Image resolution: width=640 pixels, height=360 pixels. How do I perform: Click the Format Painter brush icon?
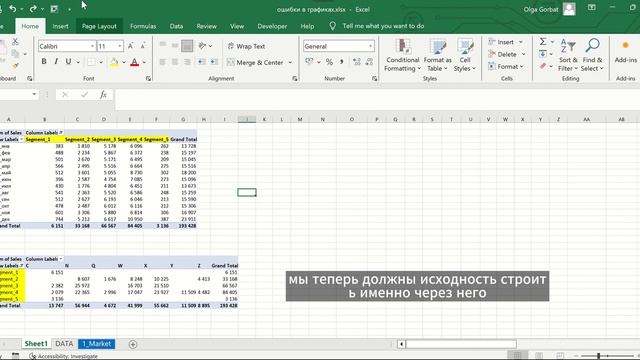15,65
